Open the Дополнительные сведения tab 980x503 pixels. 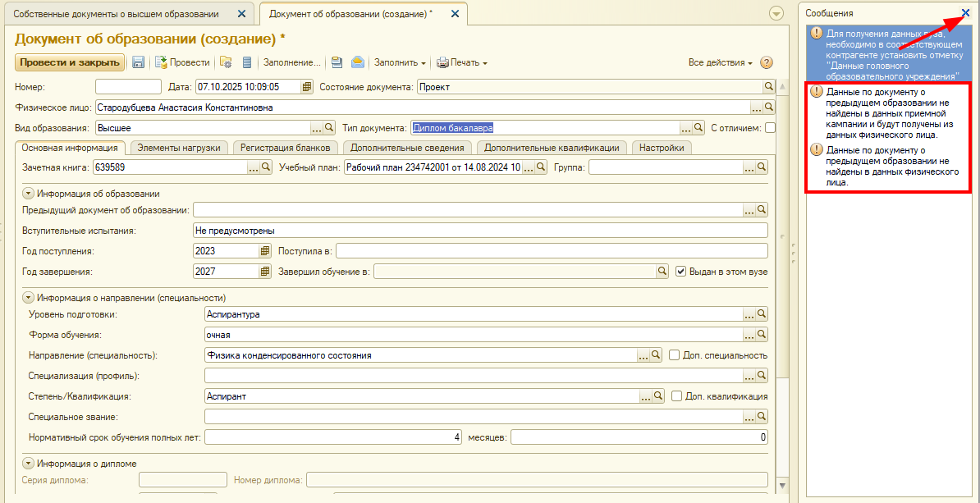click(407, 148)
